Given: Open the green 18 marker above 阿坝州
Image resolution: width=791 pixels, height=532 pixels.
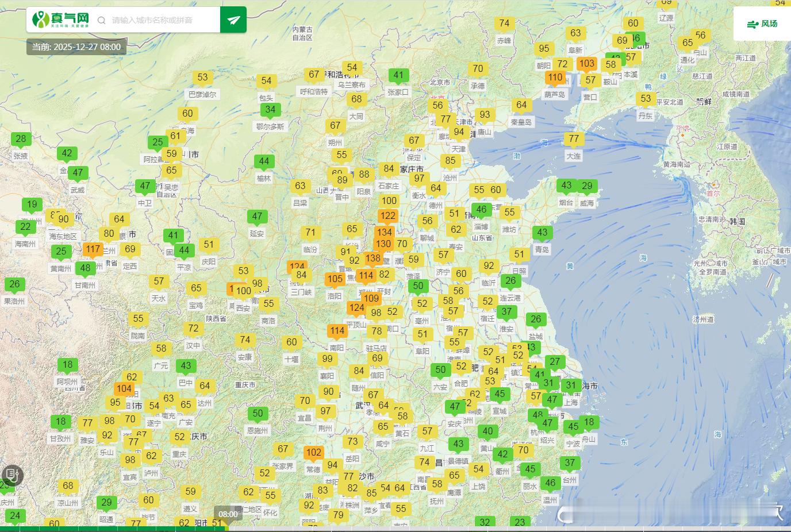Looking at the screenshot, I should pos(68,365).
